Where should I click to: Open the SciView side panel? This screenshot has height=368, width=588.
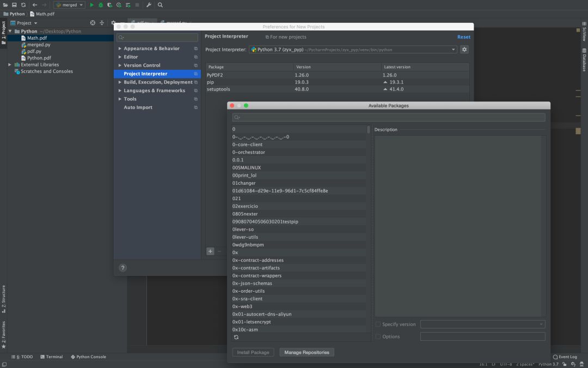584,32
